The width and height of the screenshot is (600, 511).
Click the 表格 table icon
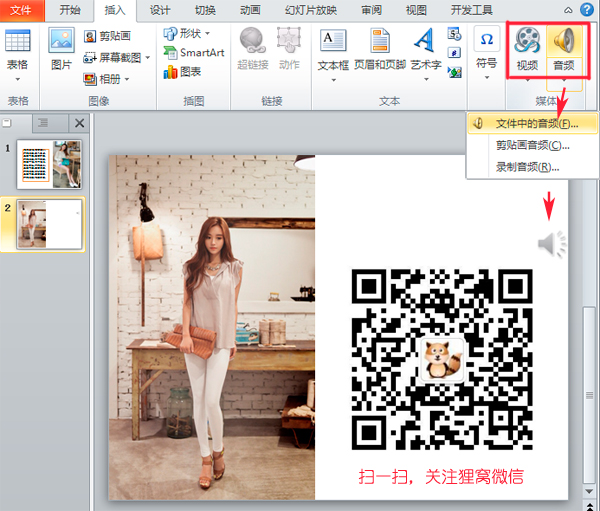pyautogui.click(x=18, y=40)
